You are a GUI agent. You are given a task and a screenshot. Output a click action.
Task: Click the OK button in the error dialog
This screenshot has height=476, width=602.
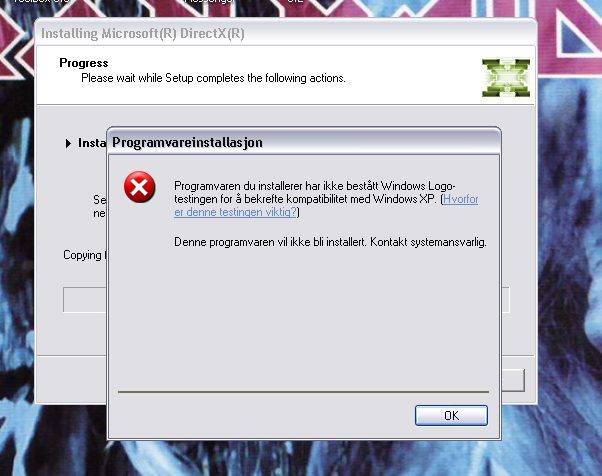(x=451, y=415)
